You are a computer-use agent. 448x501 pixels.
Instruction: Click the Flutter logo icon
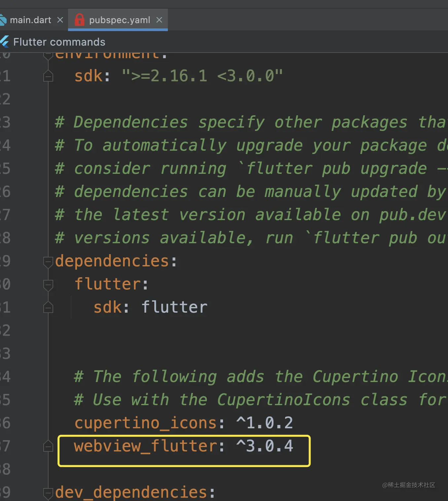tap(5, 42)
